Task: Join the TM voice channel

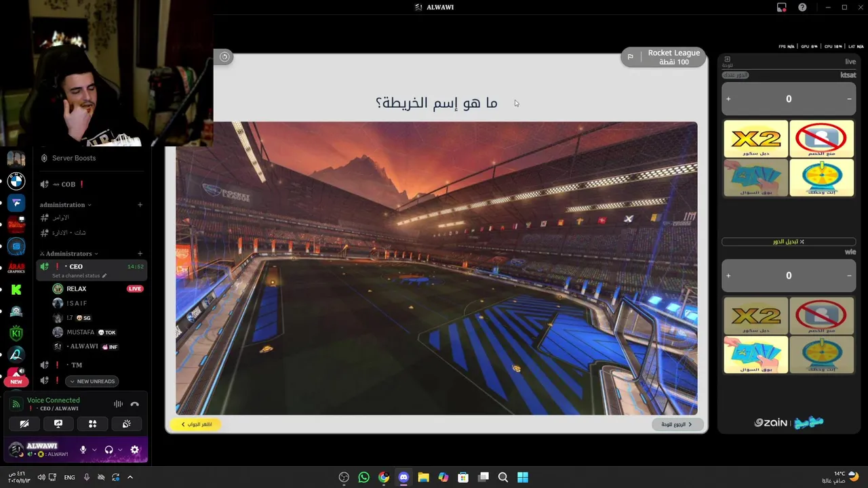Action: [77, 365]
